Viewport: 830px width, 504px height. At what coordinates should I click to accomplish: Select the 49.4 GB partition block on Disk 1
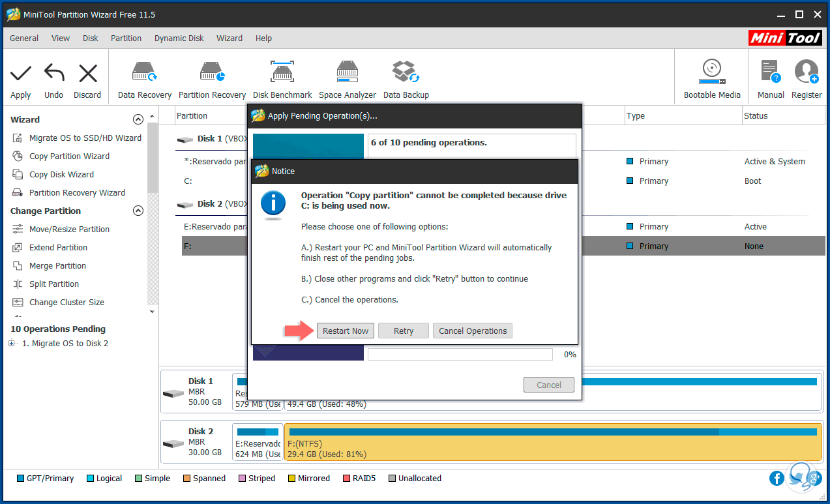pyautogui.click(x=553, y=391)
